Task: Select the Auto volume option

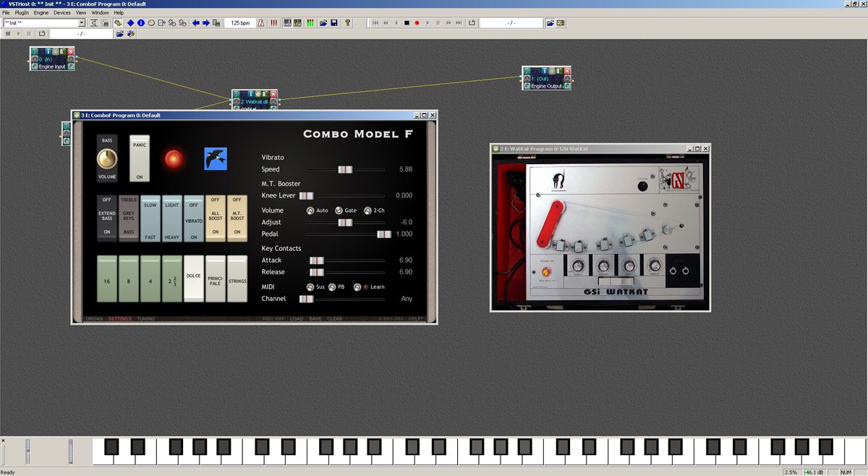Action: tap(311, 211)
